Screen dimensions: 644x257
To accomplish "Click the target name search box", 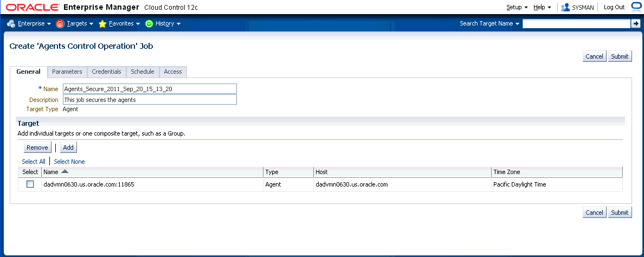I will click(576, 24).
